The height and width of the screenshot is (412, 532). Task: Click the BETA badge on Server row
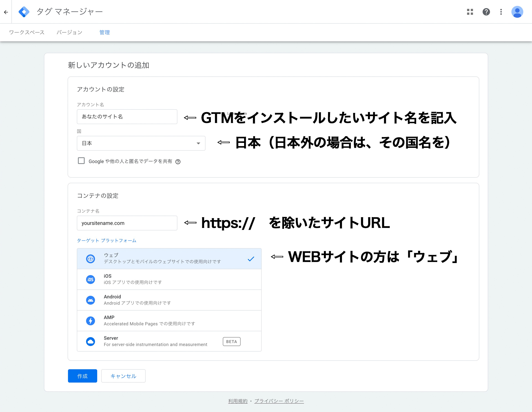[x=232, y=342]
